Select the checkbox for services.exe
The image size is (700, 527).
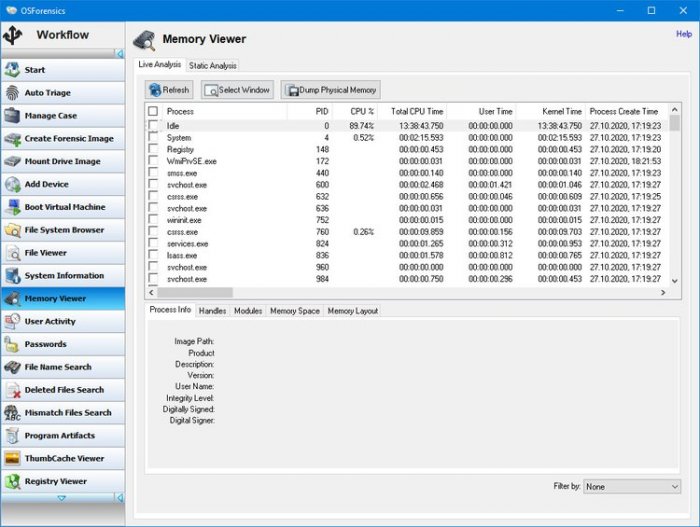click(153, 243)
